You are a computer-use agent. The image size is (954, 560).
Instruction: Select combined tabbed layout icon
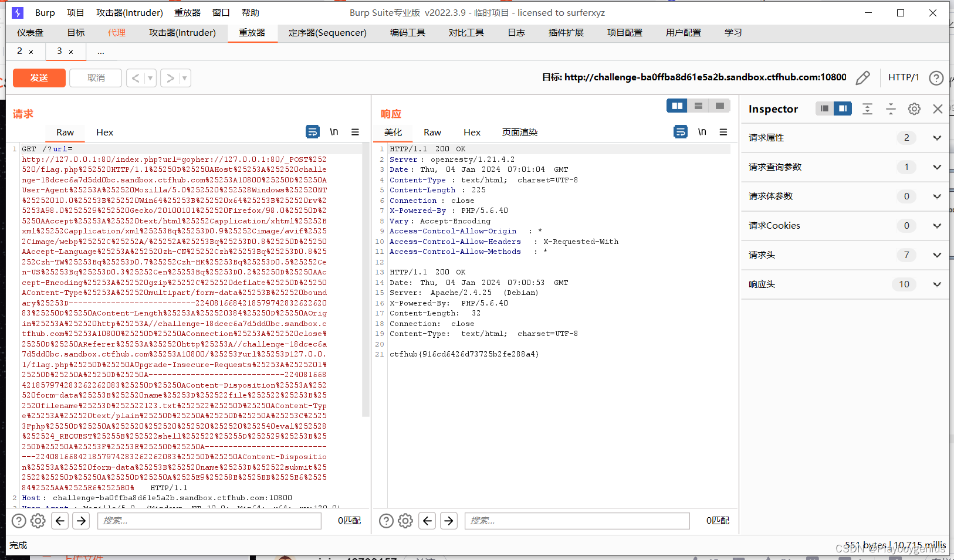tap(719, 106)
